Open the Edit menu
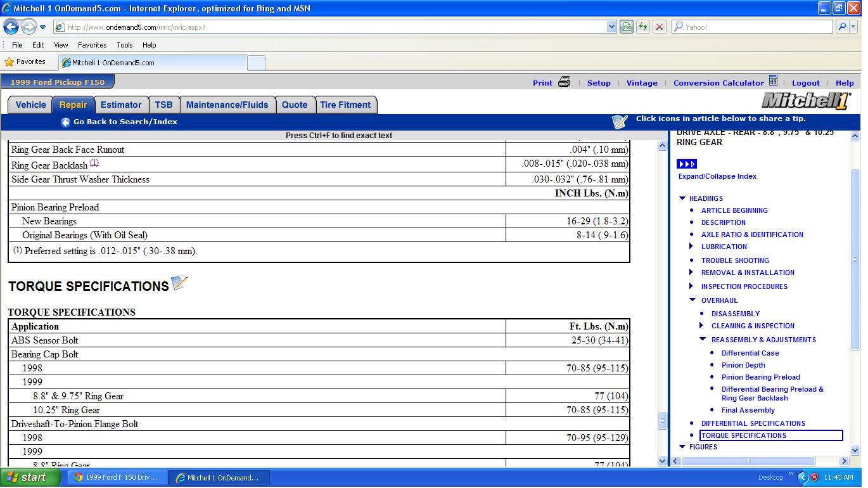The height and width of the screenshot is (488, 868). click(x=38, y=45)
